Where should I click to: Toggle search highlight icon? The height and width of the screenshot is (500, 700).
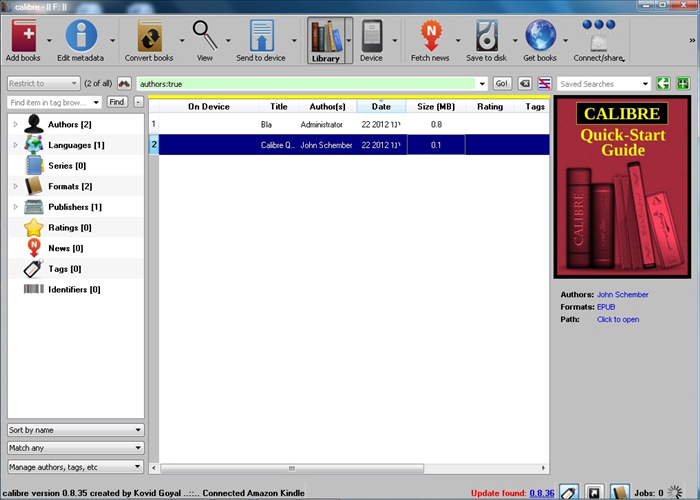[544, 83]
